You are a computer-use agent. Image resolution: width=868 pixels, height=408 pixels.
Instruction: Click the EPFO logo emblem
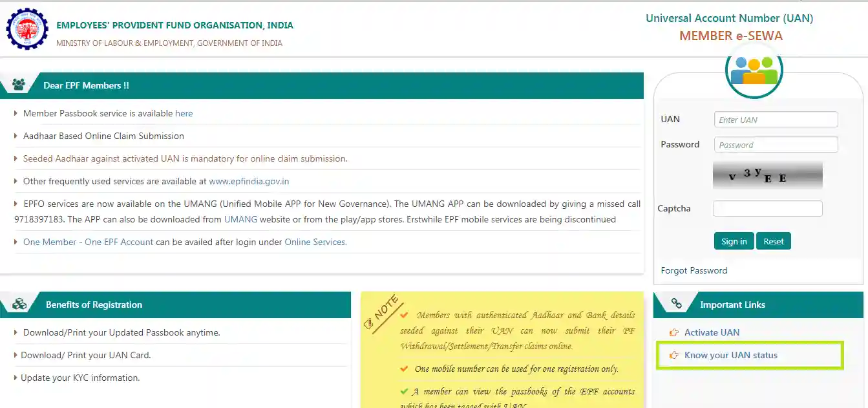point(26,29)
